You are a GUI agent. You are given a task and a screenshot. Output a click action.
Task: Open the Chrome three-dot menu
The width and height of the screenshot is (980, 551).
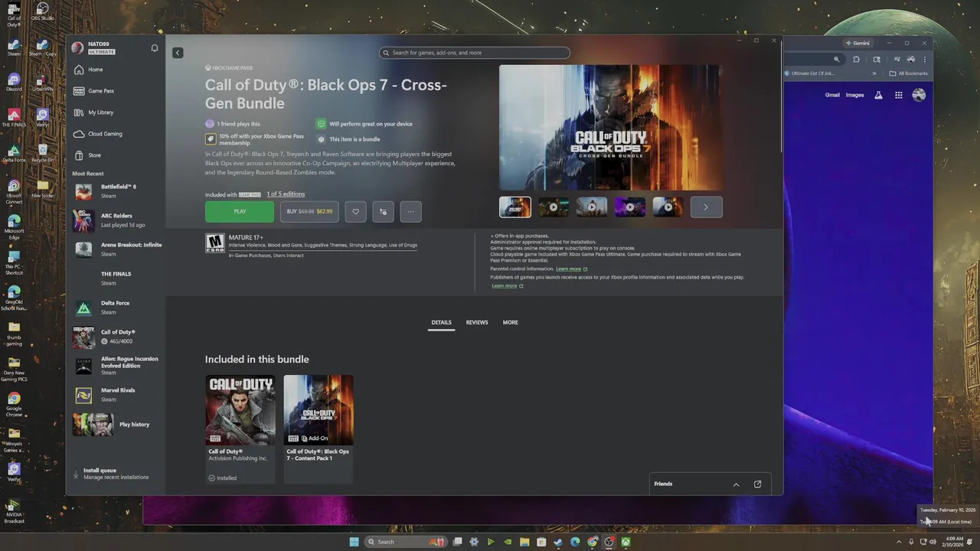click(x=925, y=59)
